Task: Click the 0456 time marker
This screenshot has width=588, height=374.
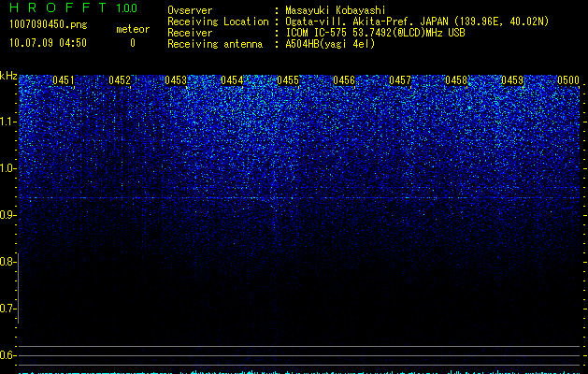Action: [x=344, y=79]
